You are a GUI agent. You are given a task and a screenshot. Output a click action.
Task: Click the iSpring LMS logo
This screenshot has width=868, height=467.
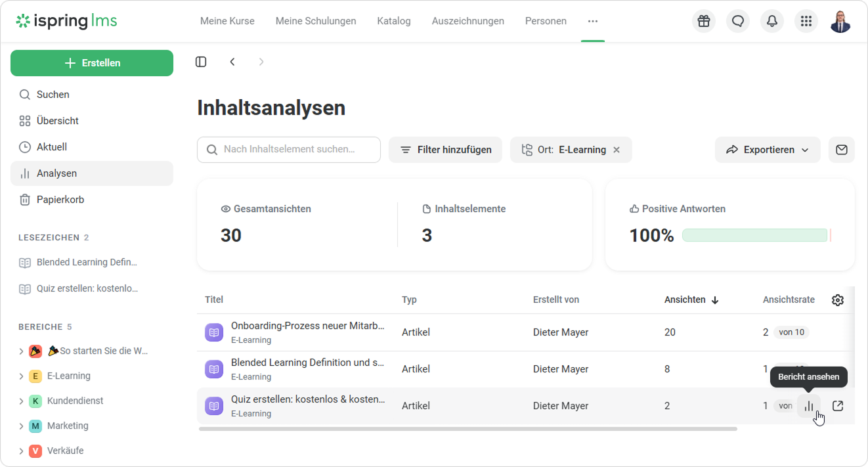tap(66, 21)
